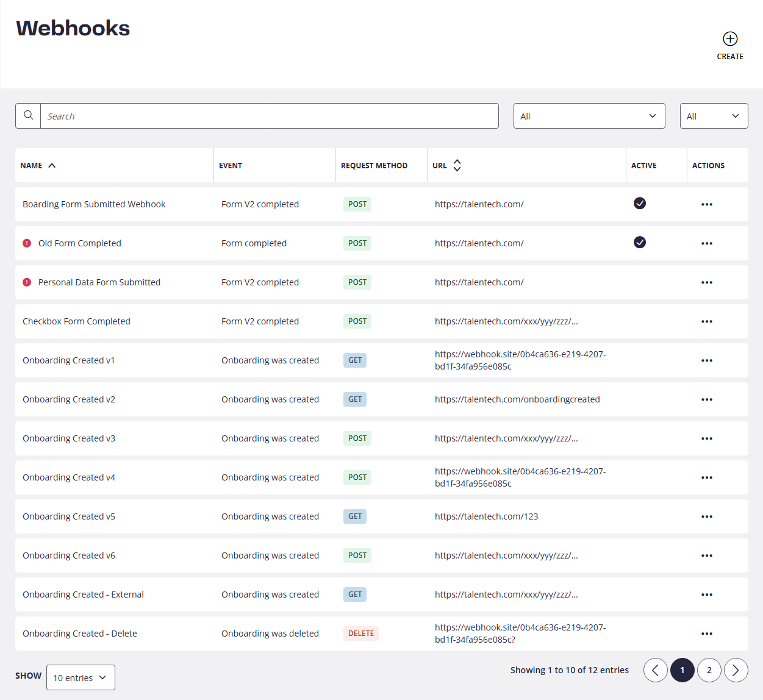Go to previous page arrow
This screenshot has height=700, width=763.
656,670
